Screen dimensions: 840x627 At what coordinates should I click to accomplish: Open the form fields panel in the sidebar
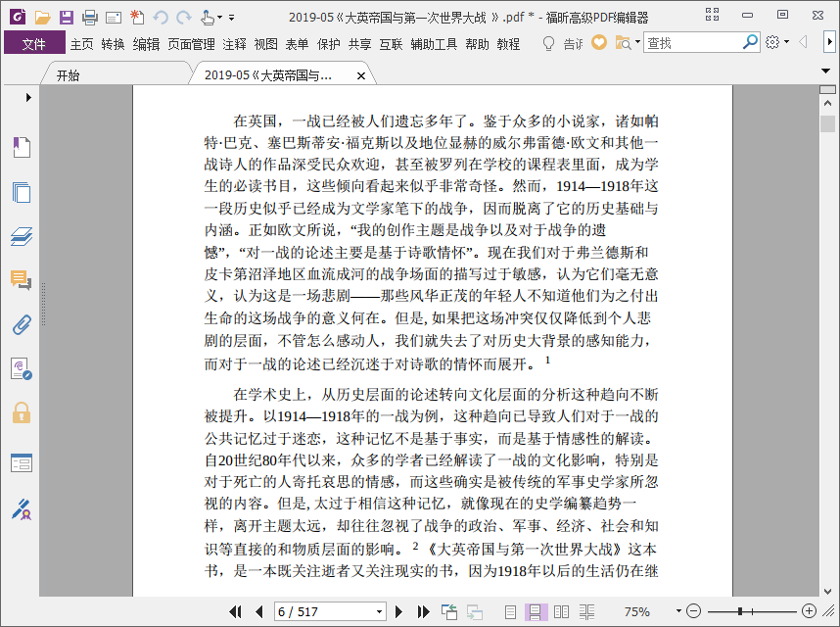click(22, 463)
